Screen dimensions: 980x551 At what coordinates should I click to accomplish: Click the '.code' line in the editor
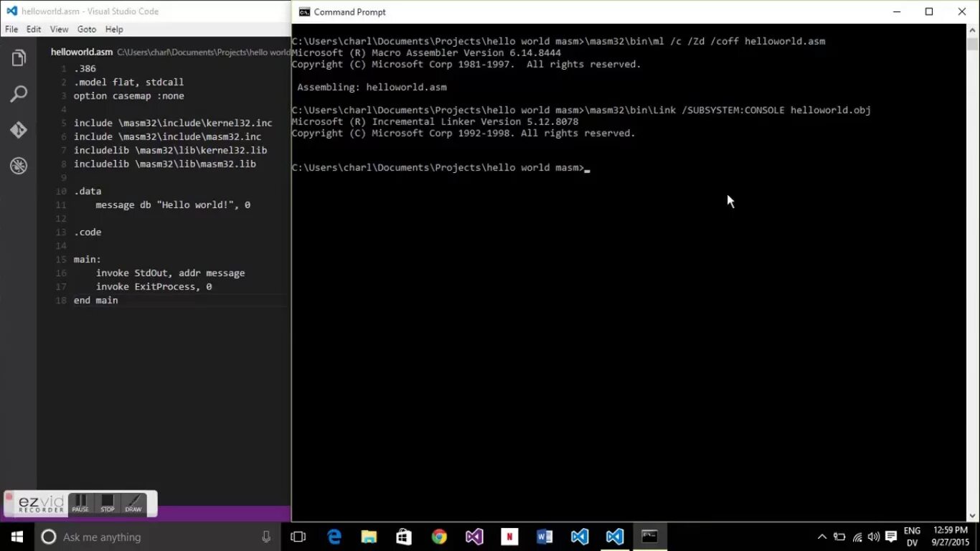(x=88, y=232)
